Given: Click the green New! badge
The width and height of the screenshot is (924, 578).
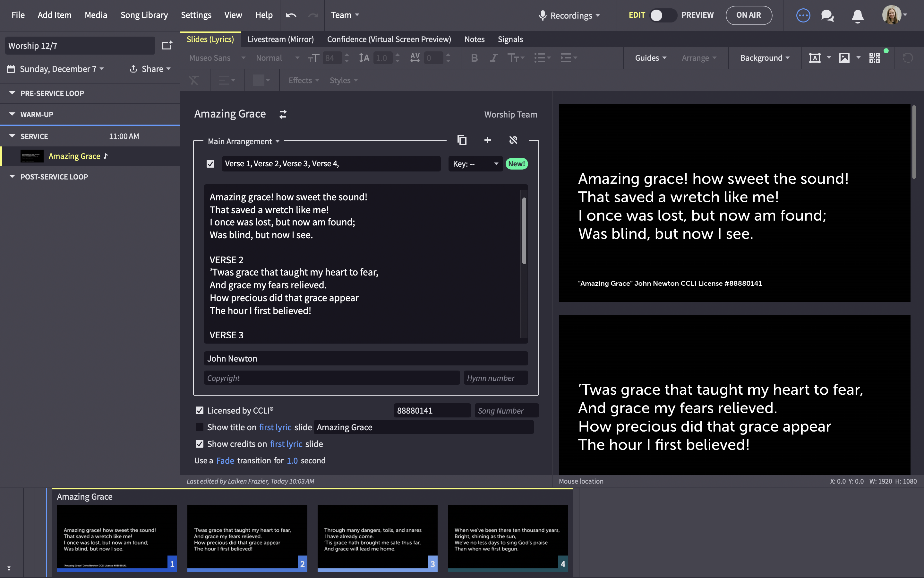Looking at the screenshot, I should (516, 164).
